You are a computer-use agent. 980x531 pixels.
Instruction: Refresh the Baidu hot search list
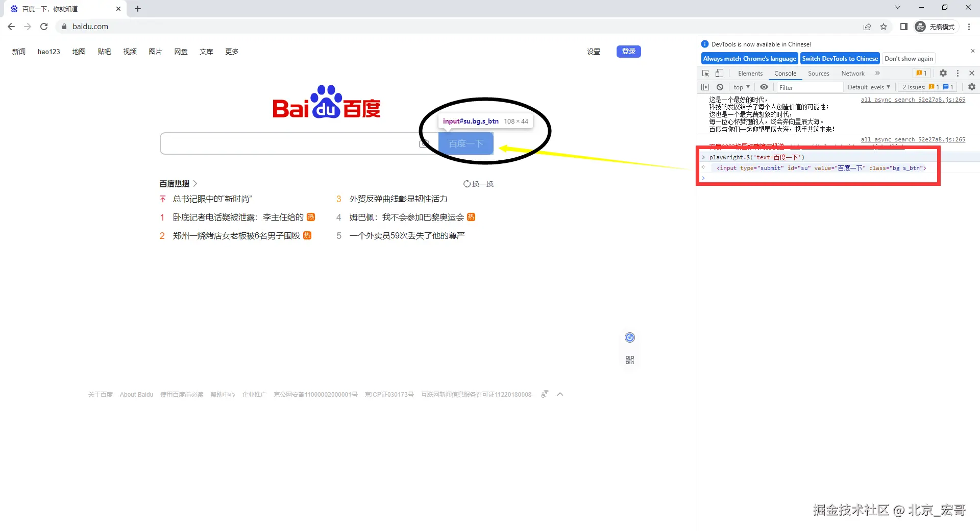tap(478, 184)
